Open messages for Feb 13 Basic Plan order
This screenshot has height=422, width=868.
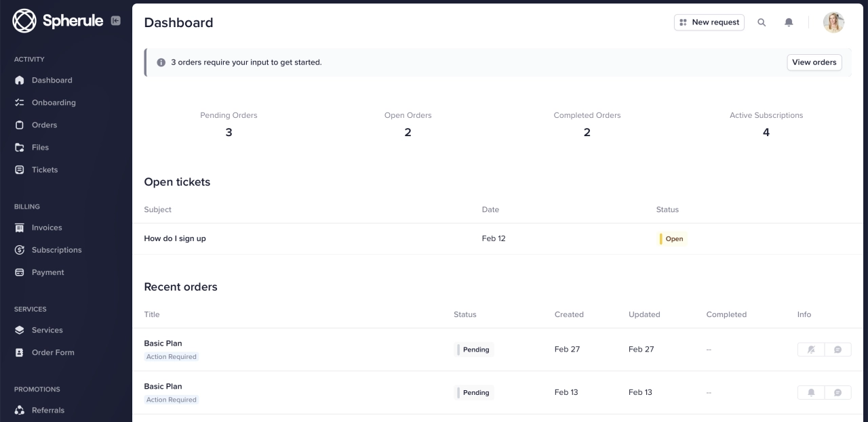(837, 393)
